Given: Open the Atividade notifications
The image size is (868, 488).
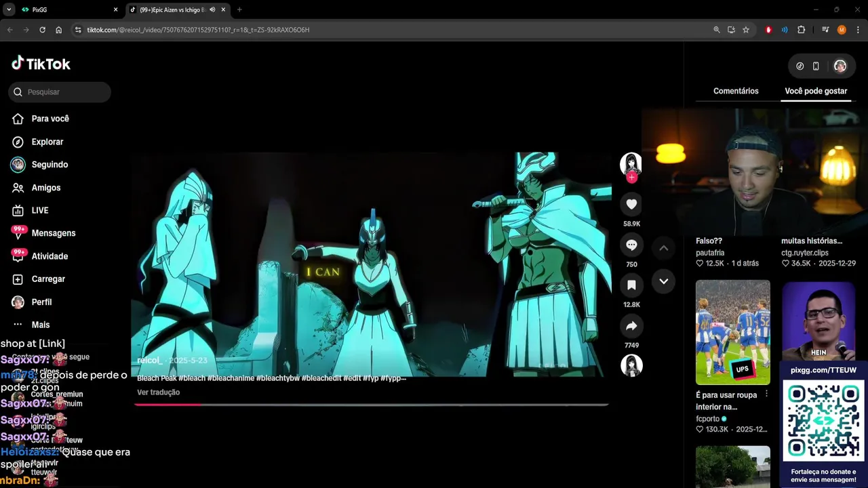Looking at the screenshot, I should (x=40, y=256).
